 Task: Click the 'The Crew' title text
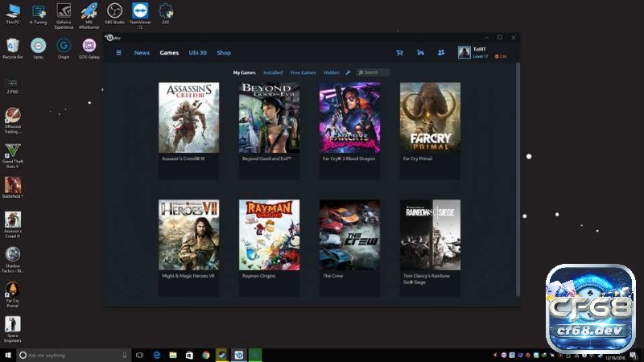pyautogui.click(x=332, y=276)
